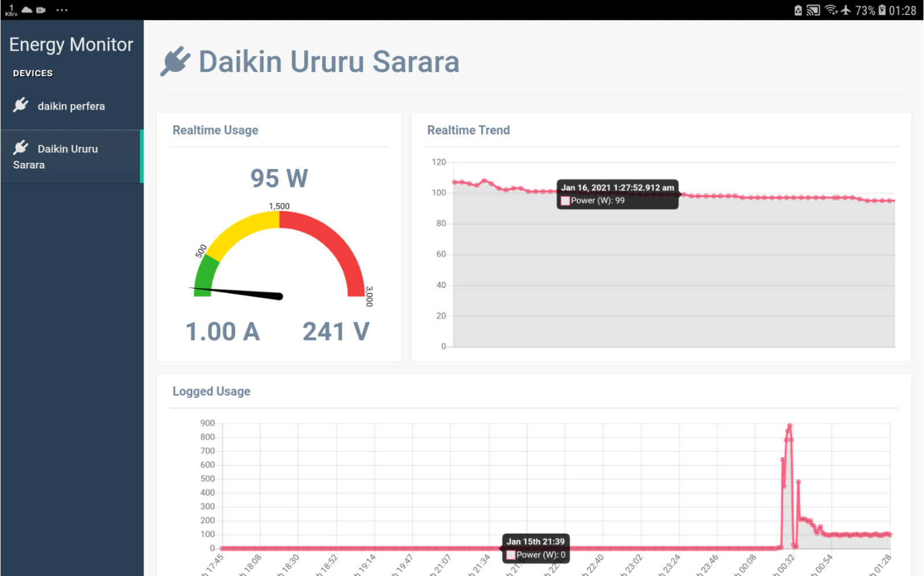Screen dimensions: 924x576
Task: Click the plug icon beside Daikin Ururu Sarara
Action: [x=21, y=148]
